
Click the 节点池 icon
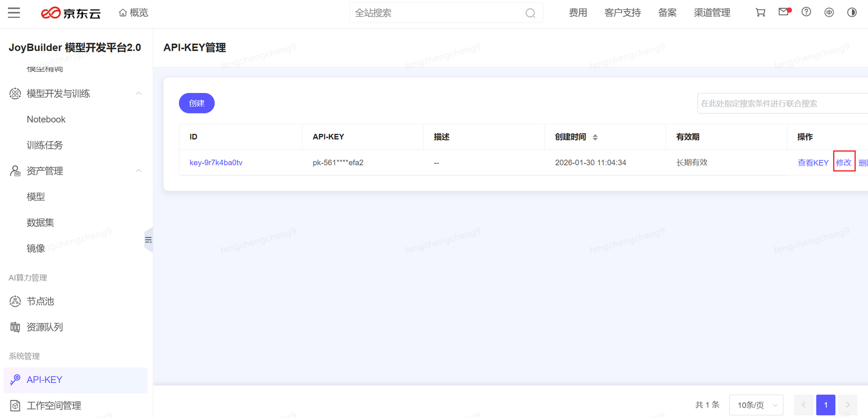click(x=15, y=301)
